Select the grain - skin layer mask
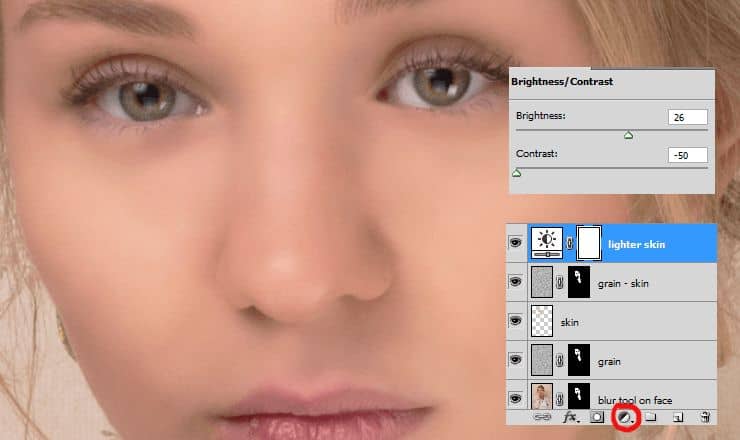Screen dimensions: 740x440 (580, 282)
